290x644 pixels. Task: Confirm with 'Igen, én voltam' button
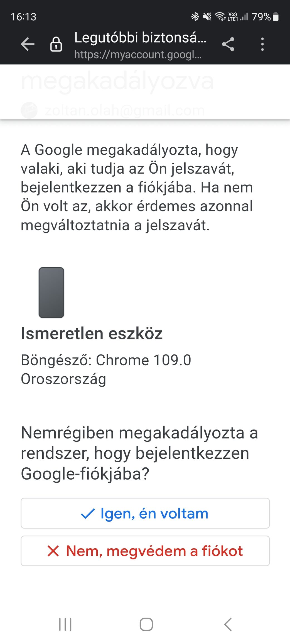coord(145,513)
